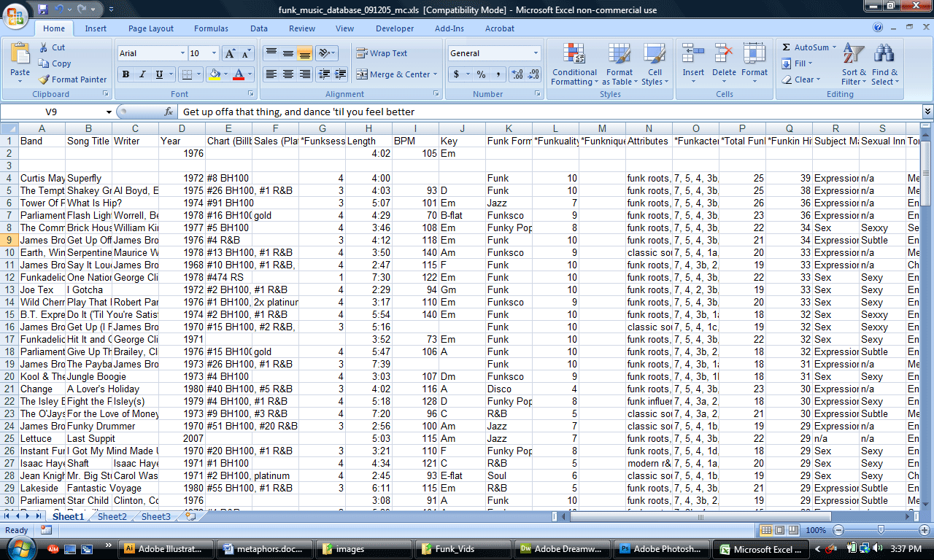Open Funk_Vids folder from taskbar
934x560 pixels.
(x=463, y=549)
